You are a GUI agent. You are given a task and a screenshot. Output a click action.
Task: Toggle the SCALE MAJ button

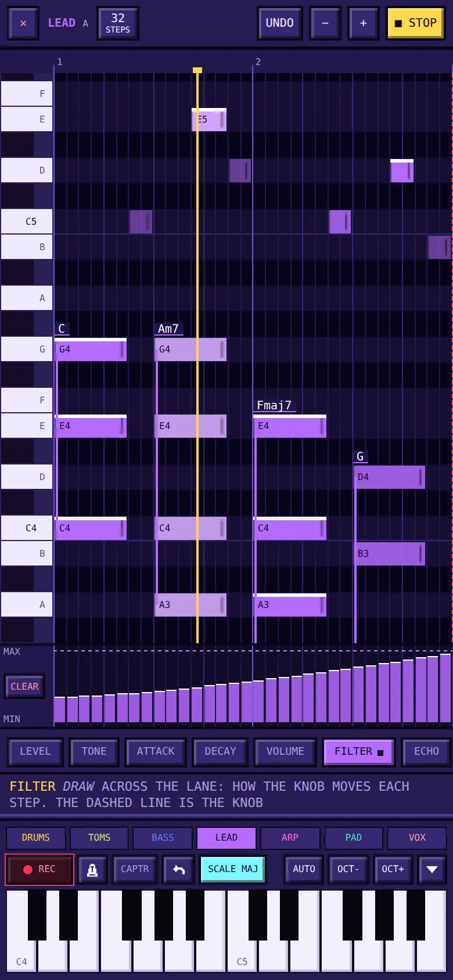click(233, 870)
